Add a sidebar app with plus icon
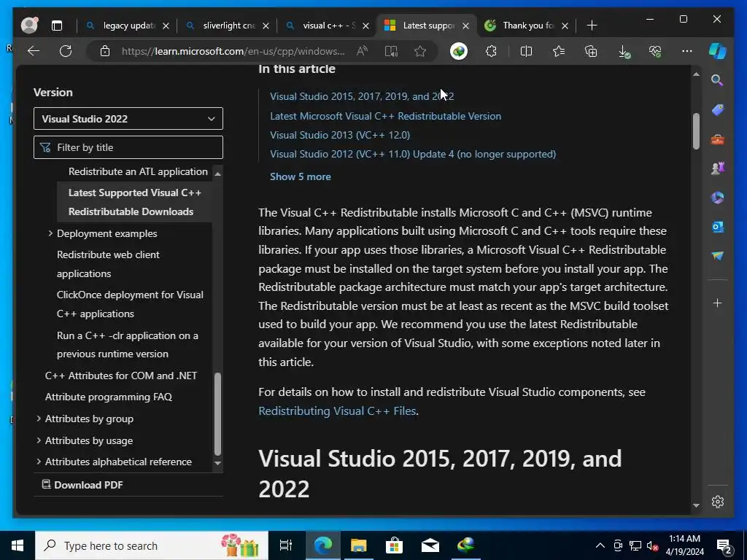 click(718, 303)
